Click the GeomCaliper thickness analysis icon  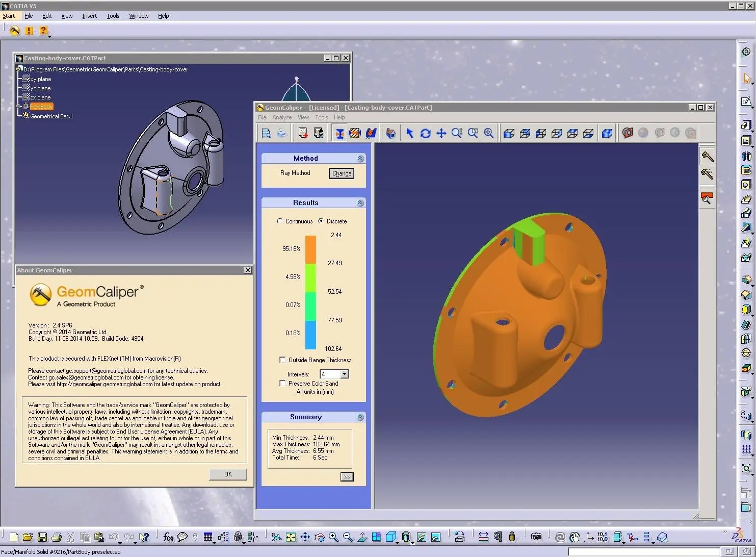point(339,133)
